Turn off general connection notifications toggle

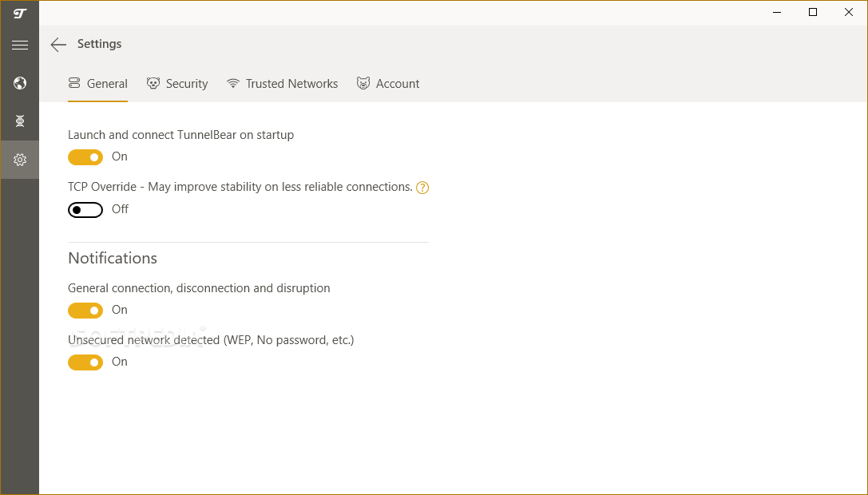coord(85,311)
